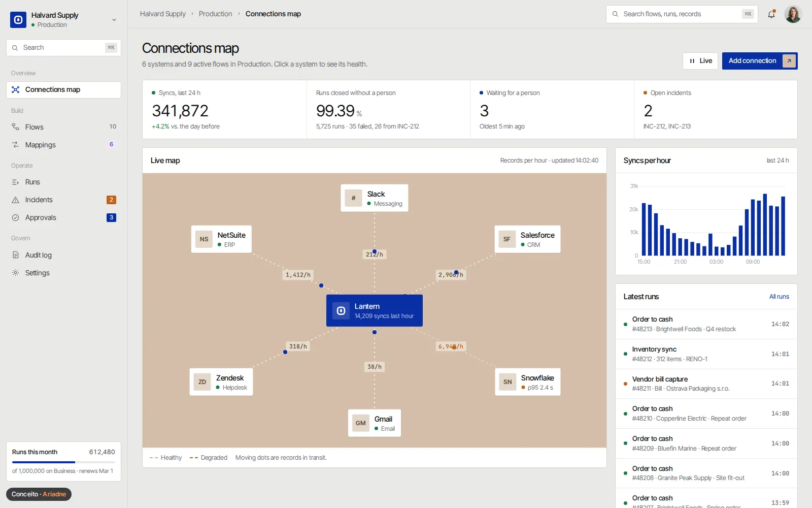Click the Add connection button
The height and width of the screenshot is (508, 812).
[760, 61]
